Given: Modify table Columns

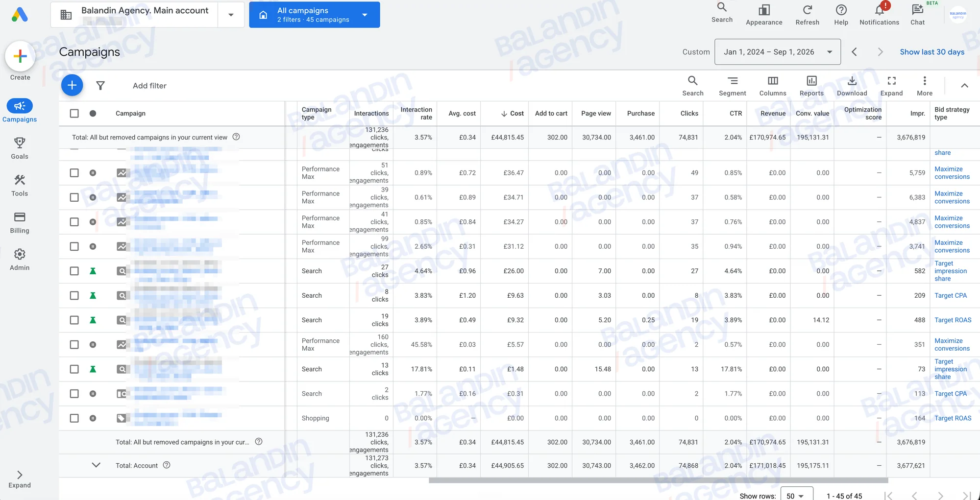Looking at the screenshot, I should (773, 86).
